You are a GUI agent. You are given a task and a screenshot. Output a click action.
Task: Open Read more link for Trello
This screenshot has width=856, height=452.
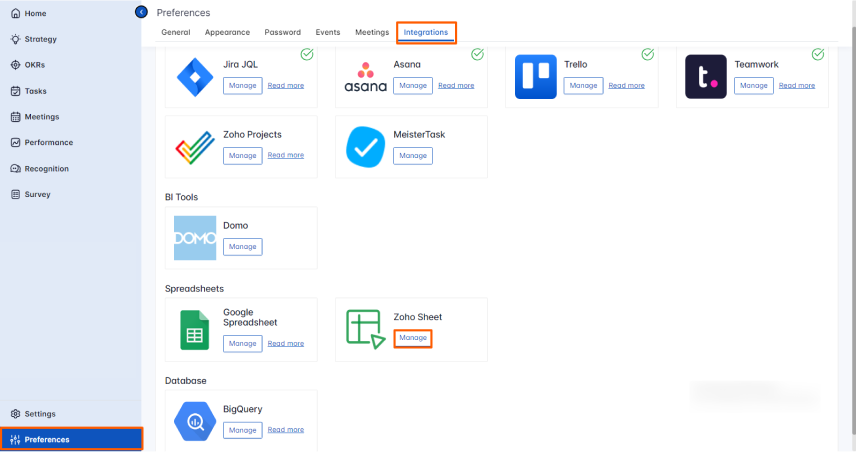point(626,86)
